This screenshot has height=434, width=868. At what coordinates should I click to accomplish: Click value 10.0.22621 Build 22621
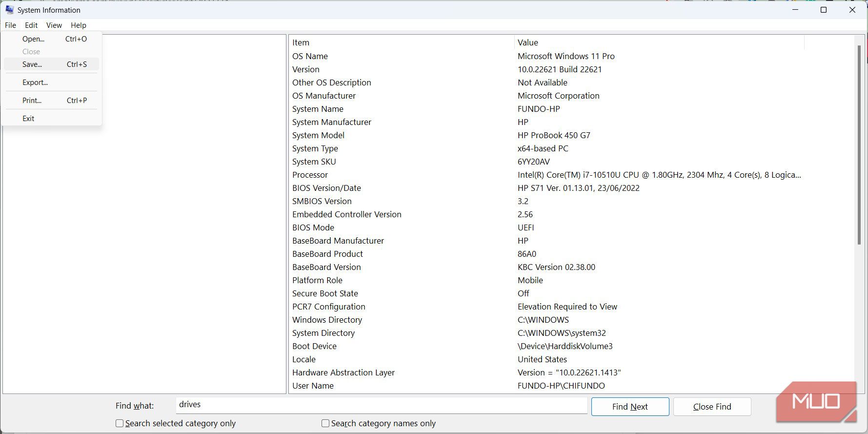(x=560, y=69)
